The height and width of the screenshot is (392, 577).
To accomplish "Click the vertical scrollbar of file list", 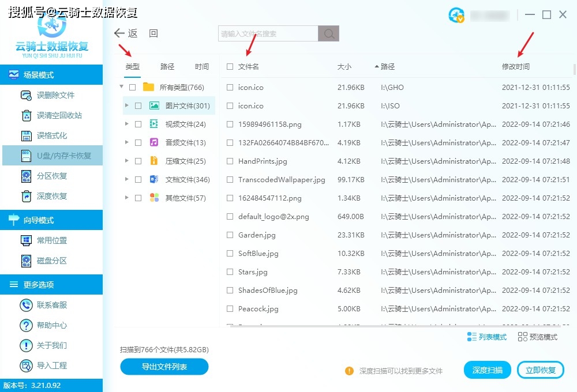I will [575, 69].
